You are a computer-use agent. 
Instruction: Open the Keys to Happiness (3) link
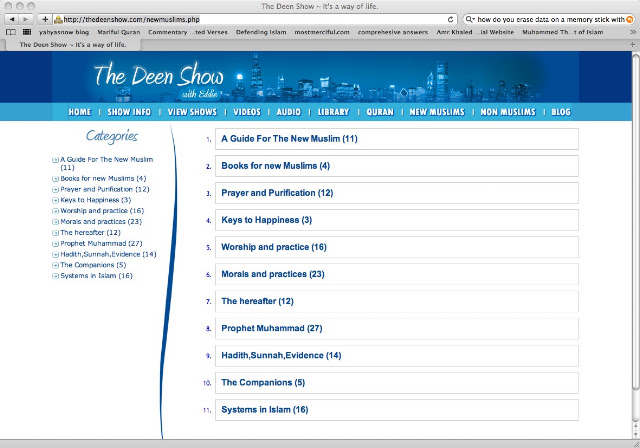pos(267,220)
